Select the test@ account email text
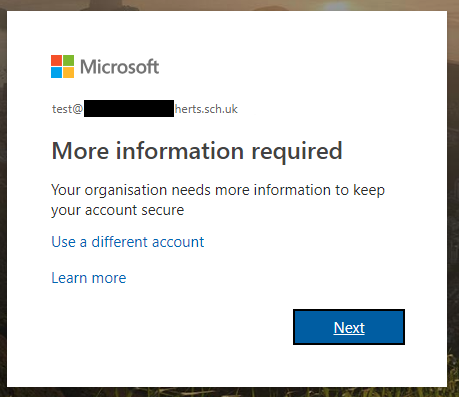This screenshot has width=459, height=397. coord(145,109)
